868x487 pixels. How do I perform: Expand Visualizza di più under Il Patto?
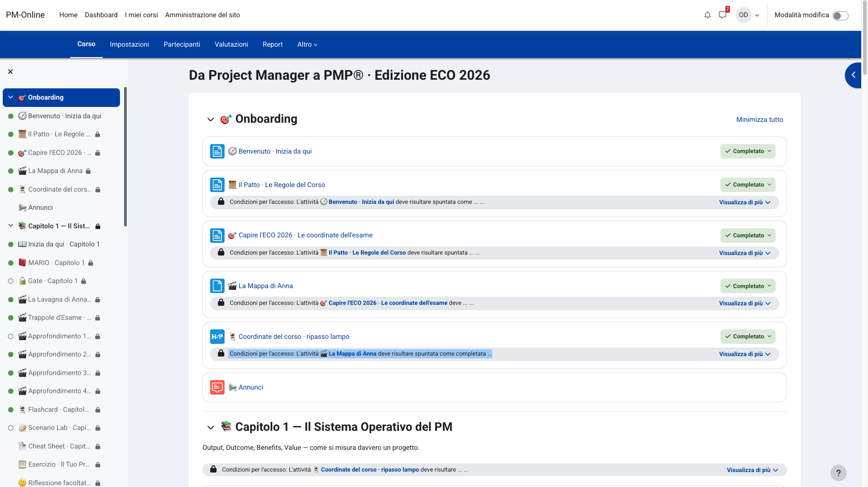745,203
